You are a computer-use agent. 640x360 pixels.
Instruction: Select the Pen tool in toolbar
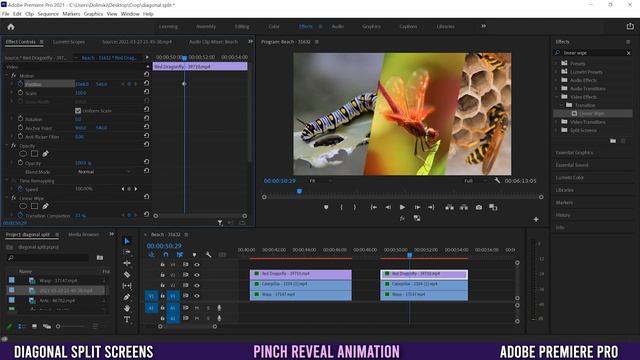point(127,297)
